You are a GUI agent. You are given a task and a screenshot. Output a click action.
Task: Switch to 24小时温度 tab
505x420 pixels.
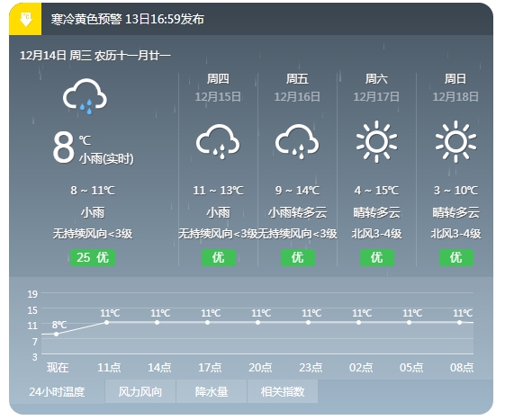tap(57, 391)
